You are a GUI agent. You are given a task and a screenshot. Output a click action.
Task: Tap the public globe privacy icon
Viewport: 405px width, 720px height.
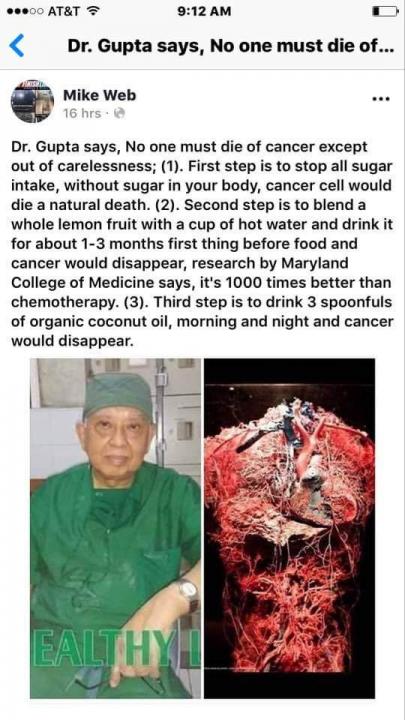[x=119, y=113]
